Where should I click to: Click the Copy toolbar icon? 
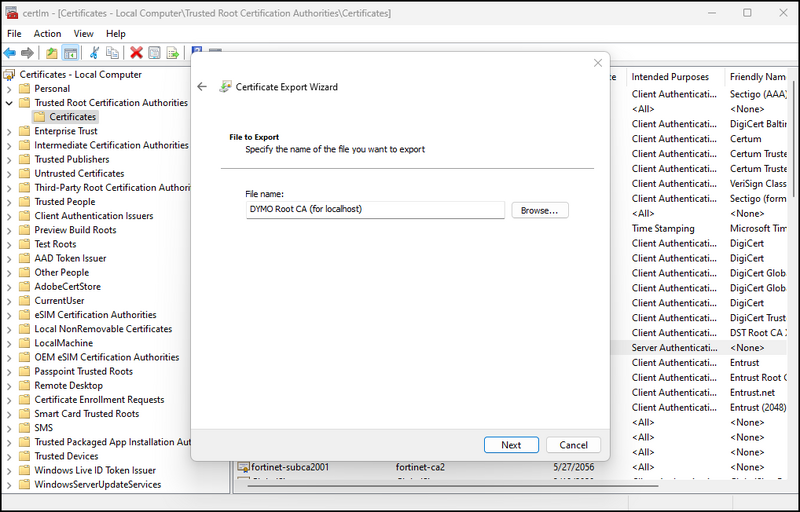[112, 53]
